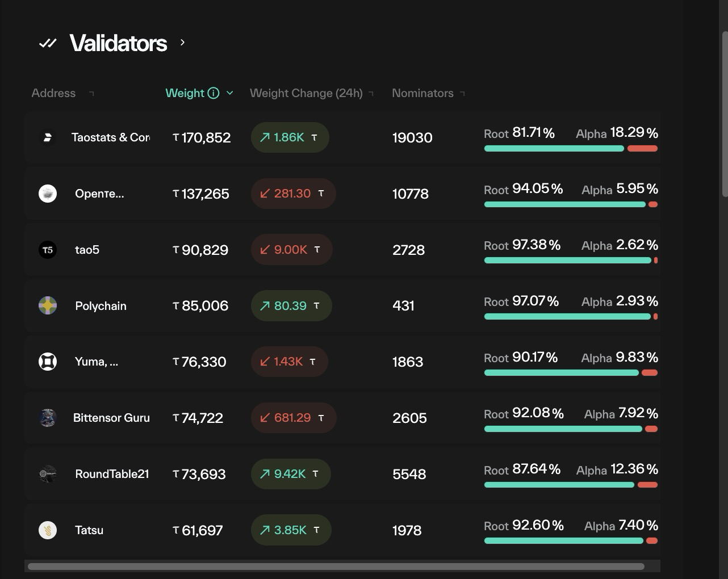This screenshot has width=728, height=579.
Task: Click the 681.29 weight change badge
Action: [294, 418]
